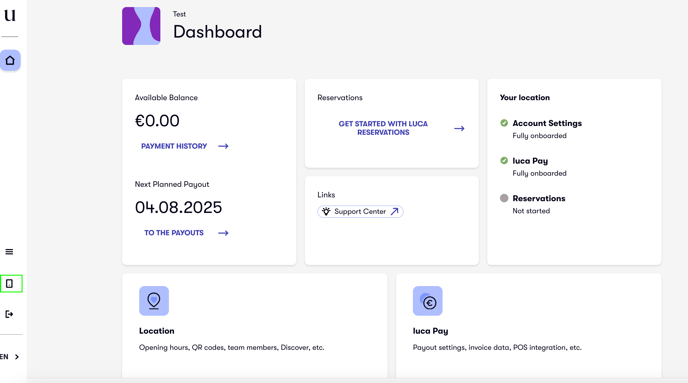
Task: Open Reservations status item in Your location
Action: [x=539, y=198]
